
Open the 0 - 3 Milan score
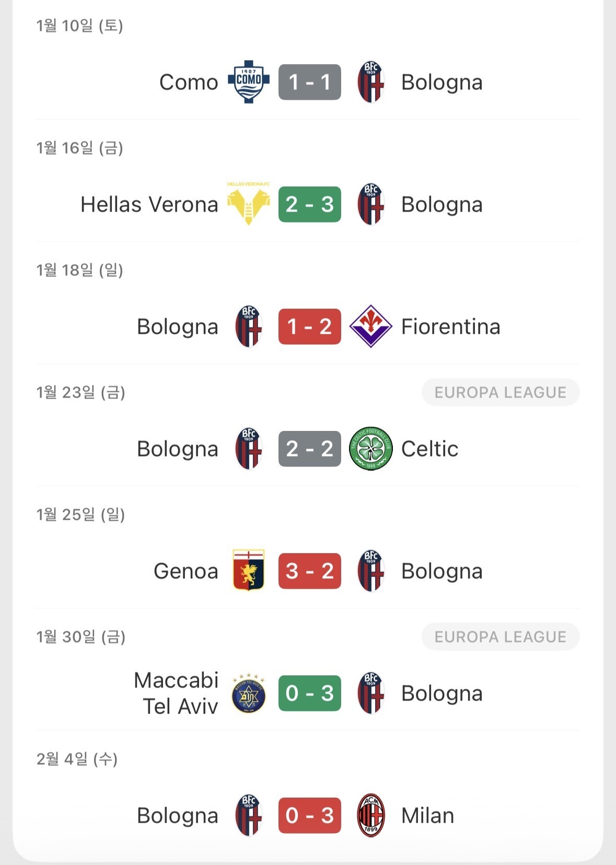point(310,815)
